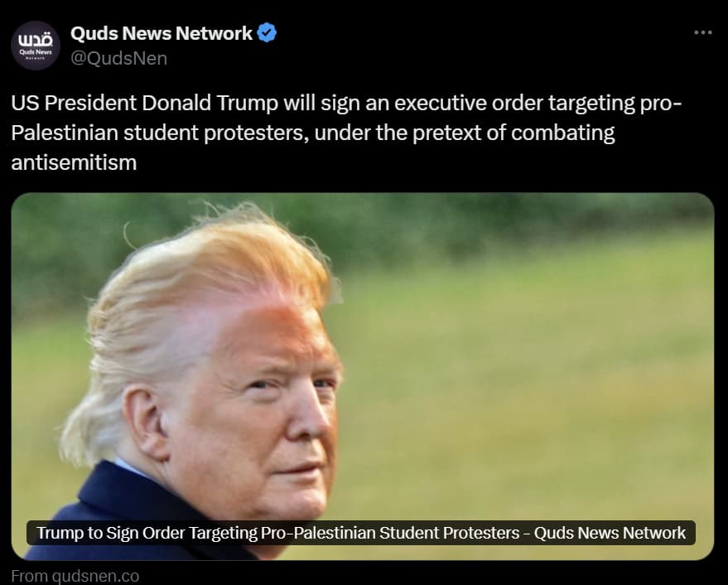Click the 'Quds News' label inside avatar
This screenshot has height=585, width=728.
(x=36, y=52)
